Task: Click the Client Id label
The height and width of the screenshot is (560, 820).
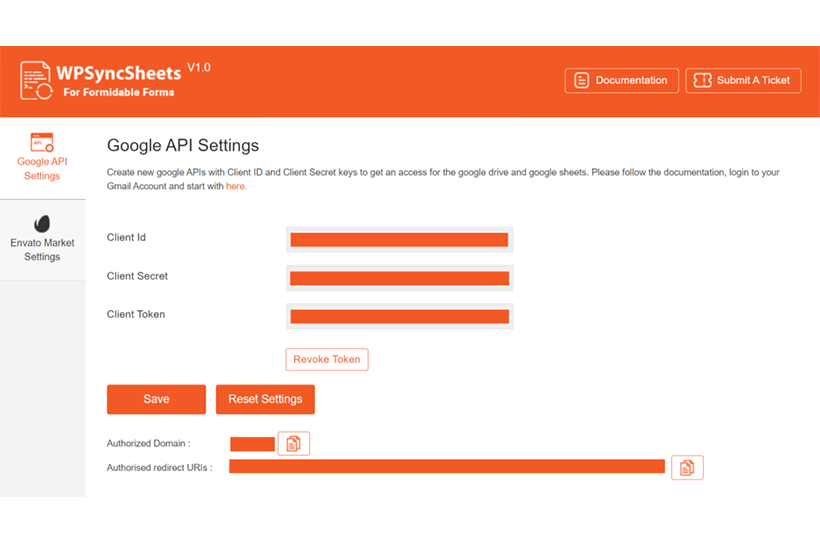Action: (x=126, y=237)
